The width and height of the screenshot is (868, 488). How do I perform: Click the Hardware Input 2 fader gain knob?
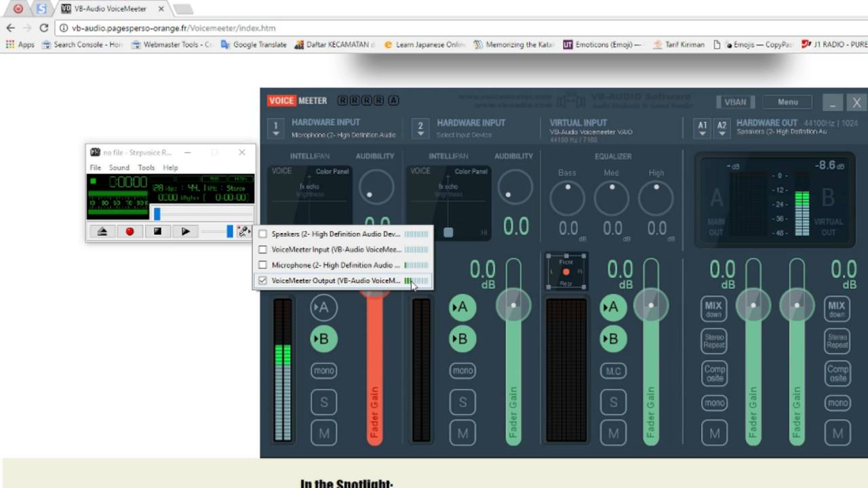[513, 305]
